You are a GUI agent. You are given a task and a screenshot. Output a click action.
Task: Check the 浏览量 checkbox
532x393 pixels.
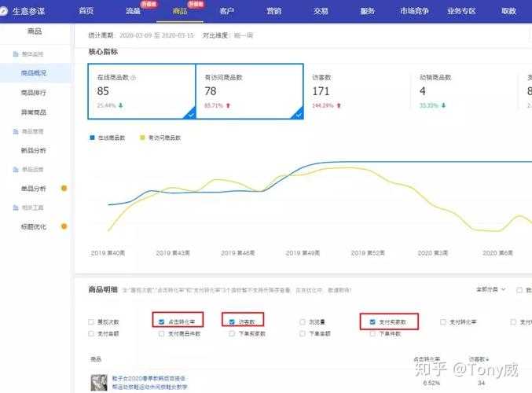tap(303, 321)
